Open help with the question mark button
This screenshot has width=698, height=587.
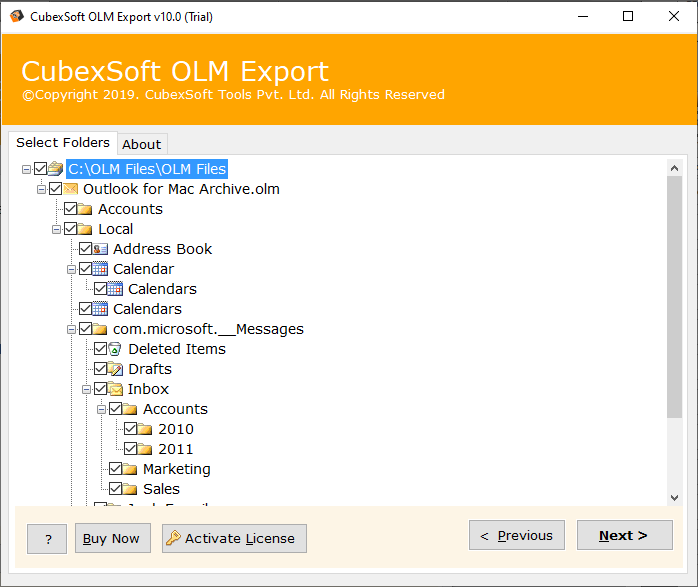tap(47, 539)
